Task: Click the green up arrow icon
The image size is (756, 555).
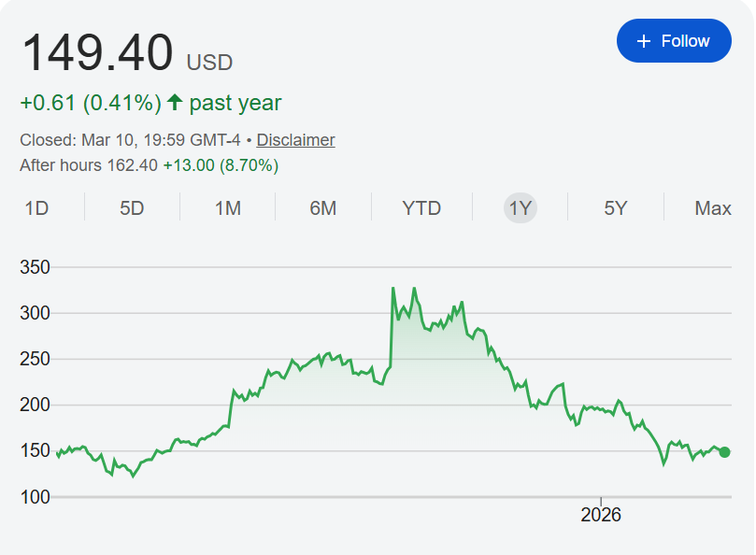Action: (175, 102)
